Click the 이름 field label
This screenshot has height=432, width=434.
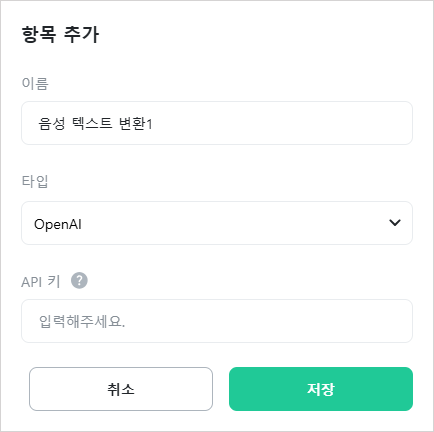click(x=35, y=83)
